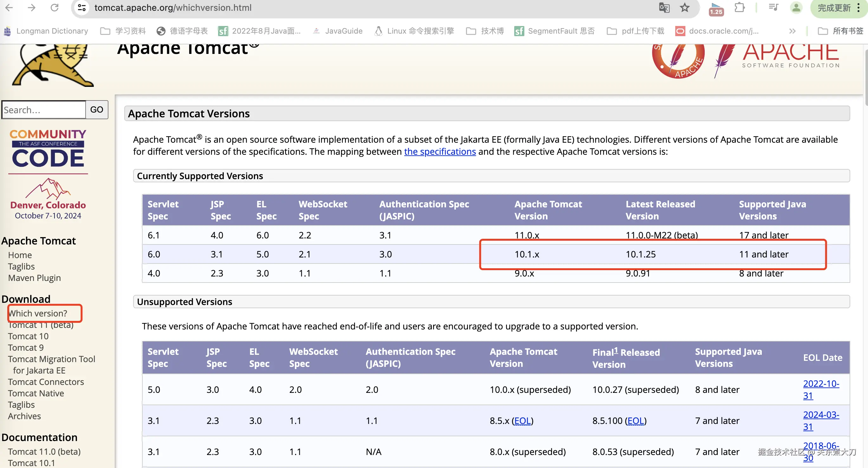Open Which version? sidebar item
868x468 pixels.
point(38,313)
